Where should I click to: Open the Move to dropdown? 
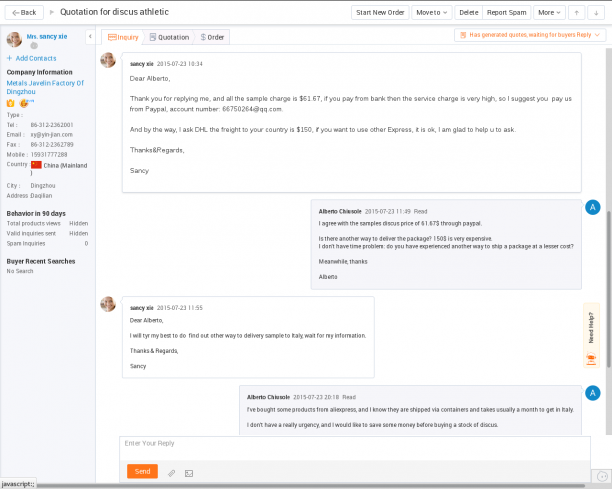(431, 12)
